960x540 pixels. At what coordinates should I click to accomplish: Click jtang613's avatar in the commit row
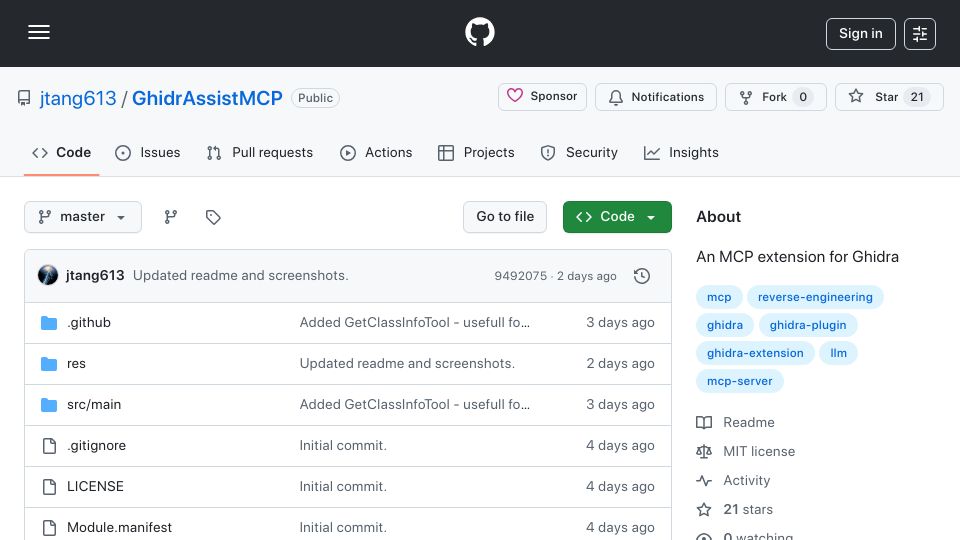[48, 276]
